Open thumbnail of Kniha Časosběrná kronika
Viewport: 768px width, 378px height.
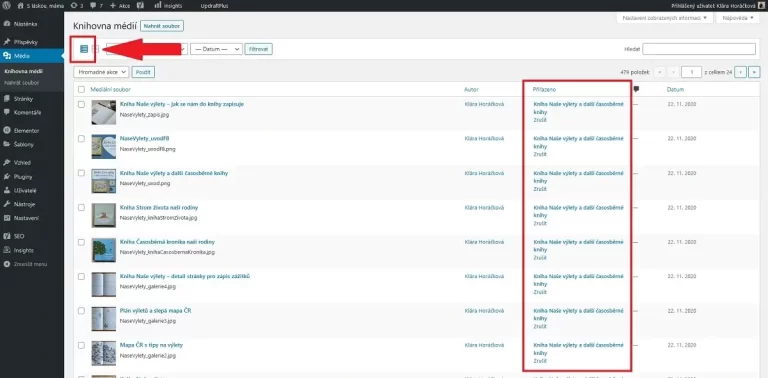click(x=104, y=250)
